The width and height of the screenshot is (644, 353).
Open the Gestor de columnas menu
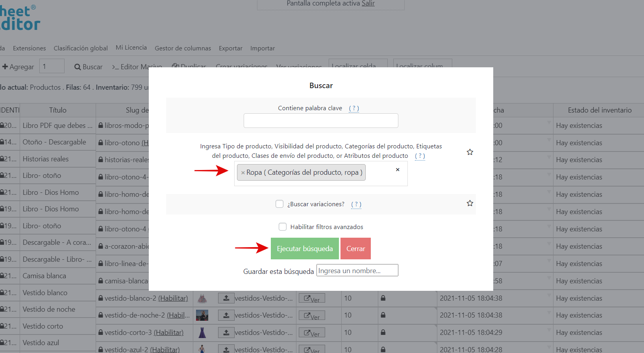tap(183, 48)
